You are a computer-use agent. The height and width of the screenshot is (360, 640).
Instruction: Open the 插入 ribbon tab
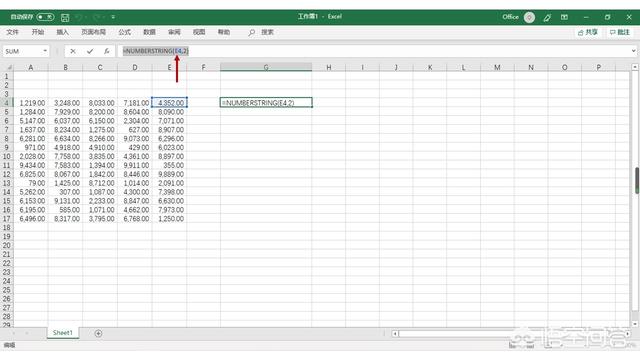pos(62,32)
